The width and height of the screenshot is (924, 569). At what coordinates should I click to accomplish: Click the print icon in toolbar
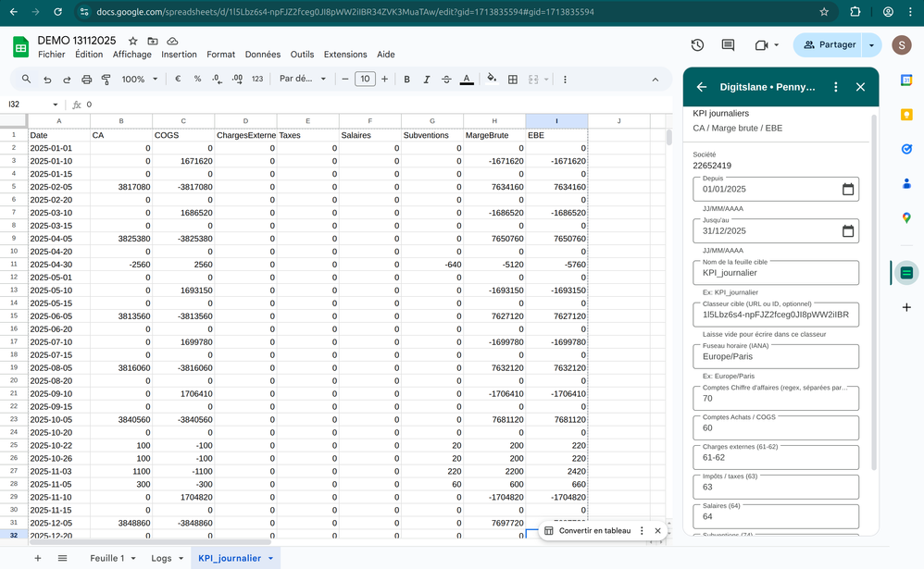(x=86, y=80)
